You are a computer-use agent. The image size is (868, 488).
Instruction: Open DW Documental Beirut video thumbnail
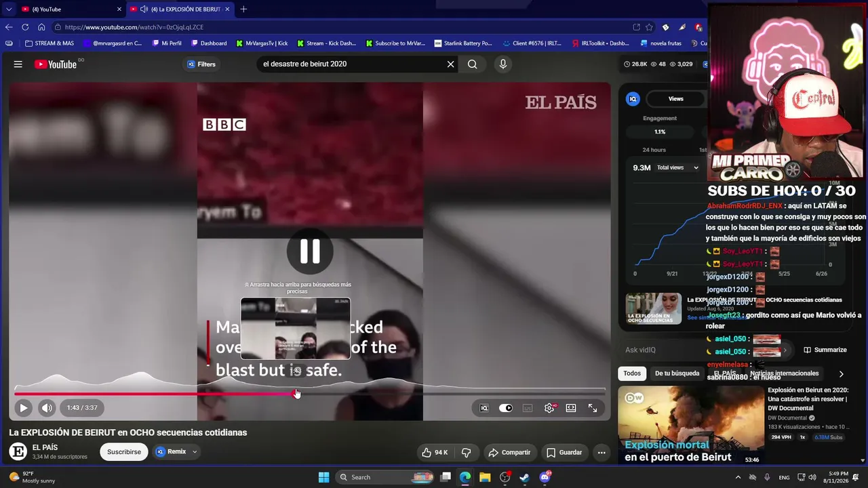(x=690, y=426)
